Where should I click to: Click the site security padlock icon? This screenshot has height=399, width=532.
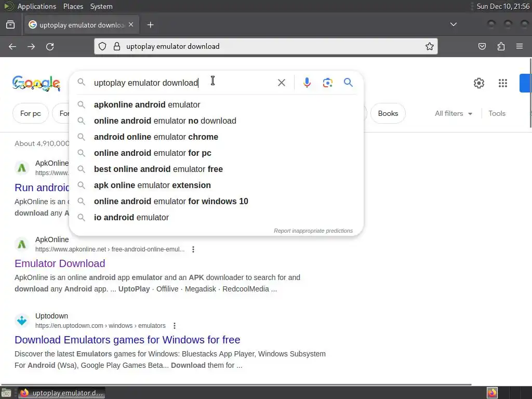[x=117, y=46]
